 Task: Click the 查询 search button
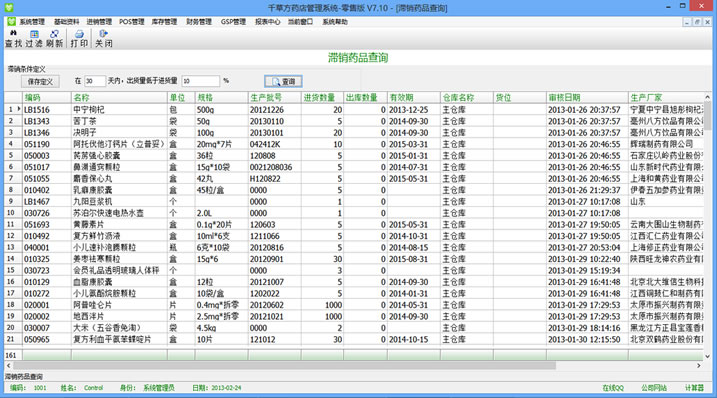[283, 81]
